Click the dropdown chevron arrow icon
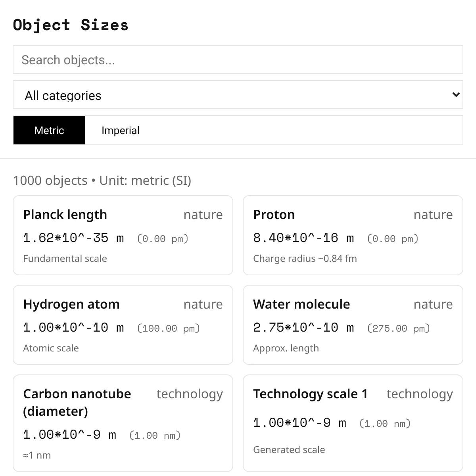Image resolution: width=476 pixels, height=476 pixels. (456, 95)
